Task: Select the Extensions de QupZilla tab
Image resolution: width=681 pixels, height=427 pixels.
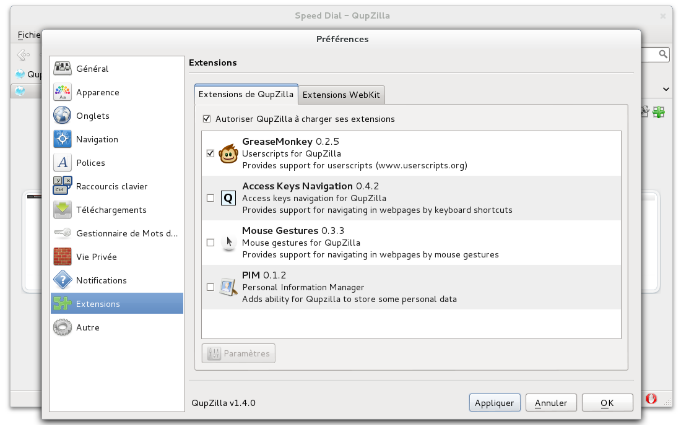Action: click(246, 95)
